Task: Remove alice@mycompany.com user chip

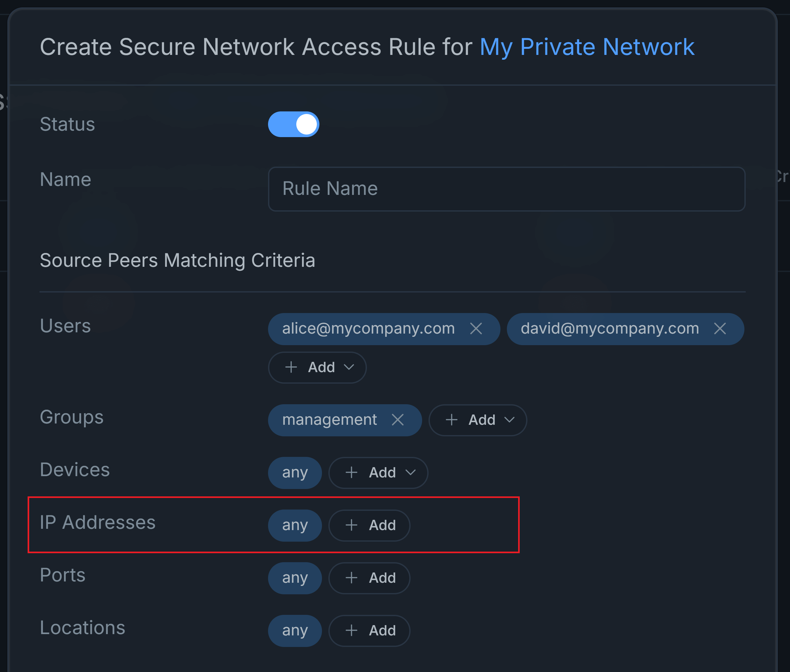Action: pos(476,328)
